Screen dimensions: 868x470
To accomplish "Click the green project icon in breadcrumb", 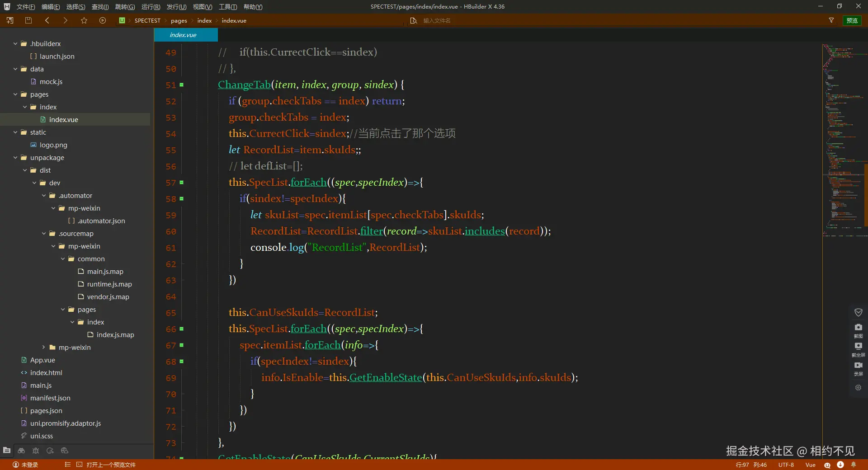I will click(122, 20).
